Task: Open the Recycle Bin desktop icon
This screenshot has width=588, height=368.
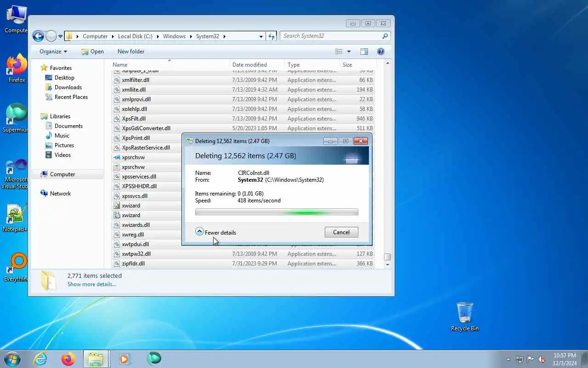Action: tap(465, 316)
